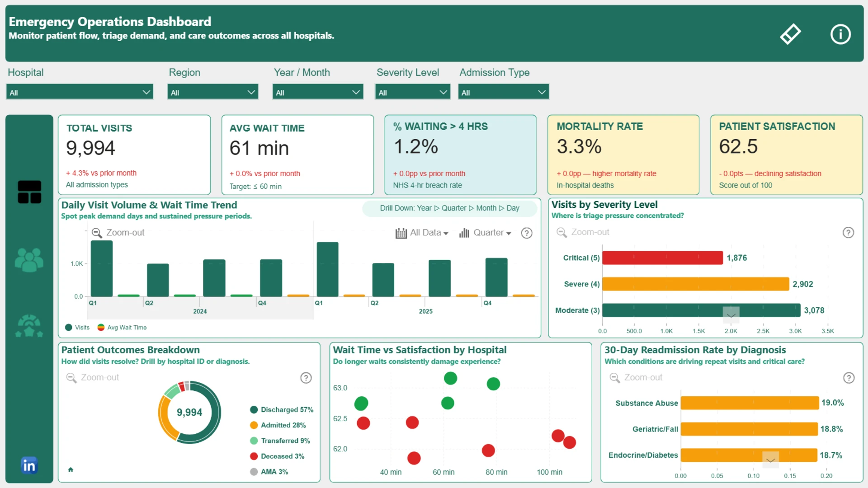
Task: Open the LinkedIn icon in sidebar
Action: 29,465
